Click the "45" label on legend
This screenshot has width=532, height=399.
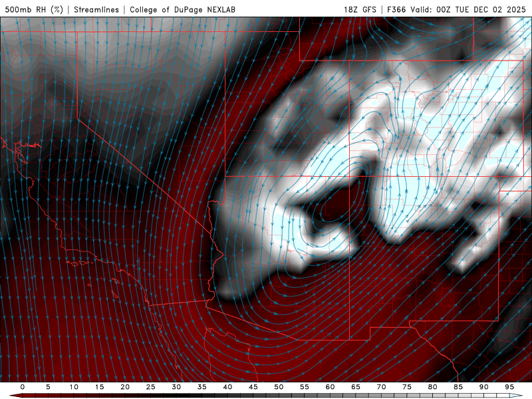tap(253, 387)
